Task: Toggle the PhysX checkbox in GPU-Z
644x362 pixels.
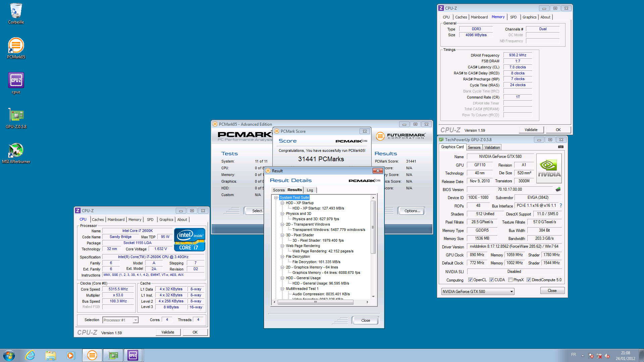Action: tap(510, 280)
